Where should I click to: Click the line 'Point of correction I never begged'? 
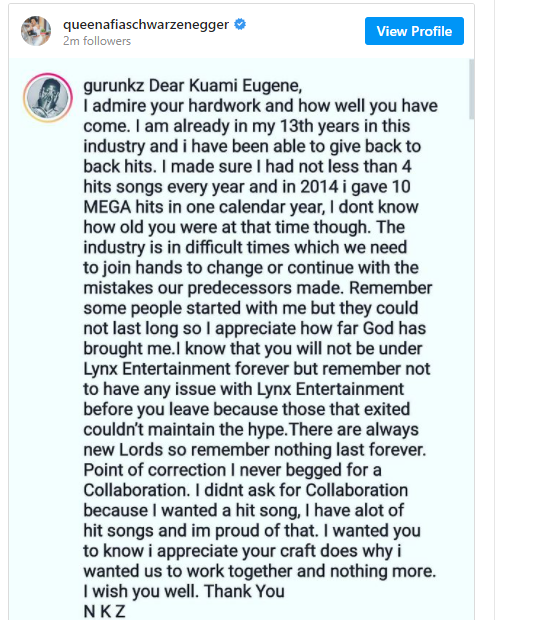pos(233,470)
